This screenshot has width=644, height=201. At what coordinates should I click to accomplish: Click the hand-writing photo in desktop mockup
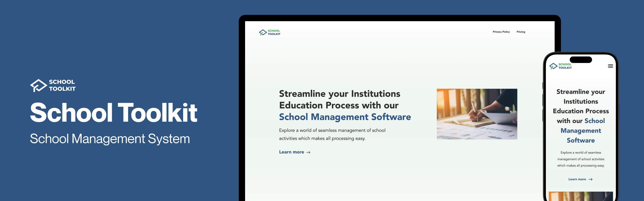pyautogui.click(x=477, y=114)
